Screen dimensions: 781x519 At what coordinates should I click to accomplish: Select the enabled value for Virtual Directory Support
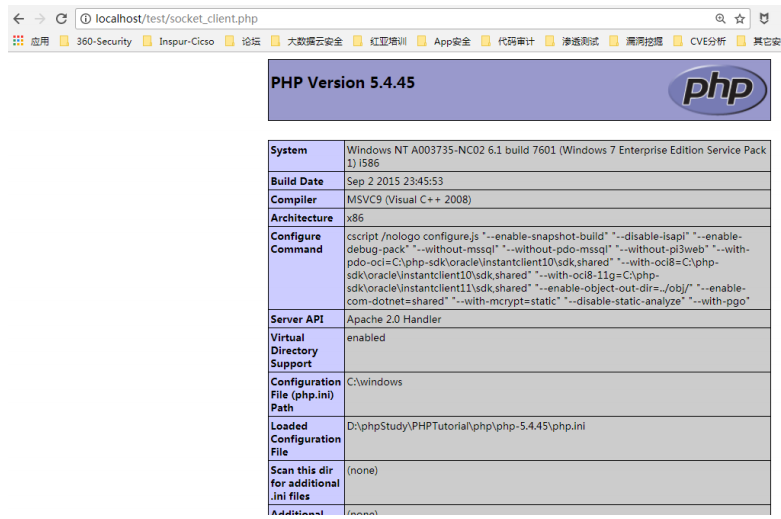tap(366, 338)
